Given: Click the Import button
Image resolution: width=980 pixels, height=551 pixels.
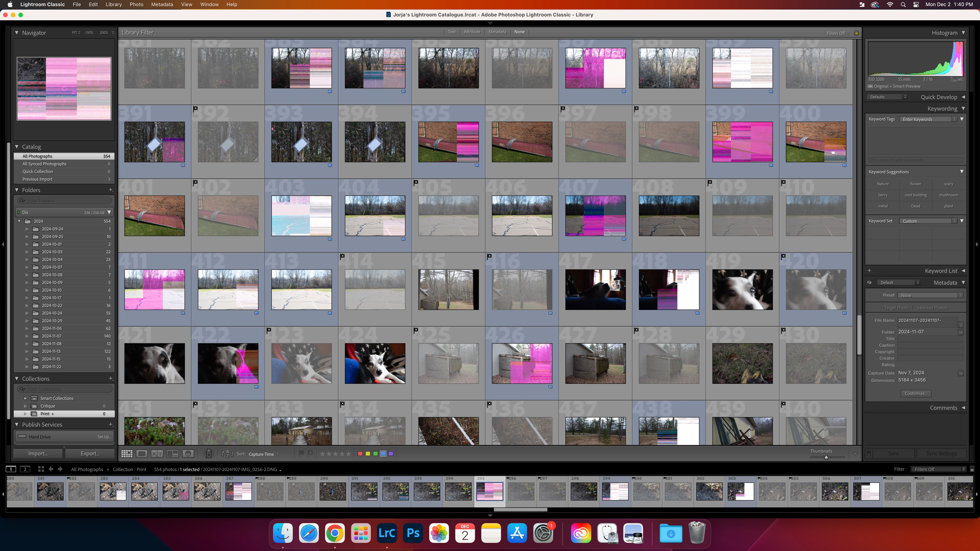Looking at the screenshot, I should [38, 454].
